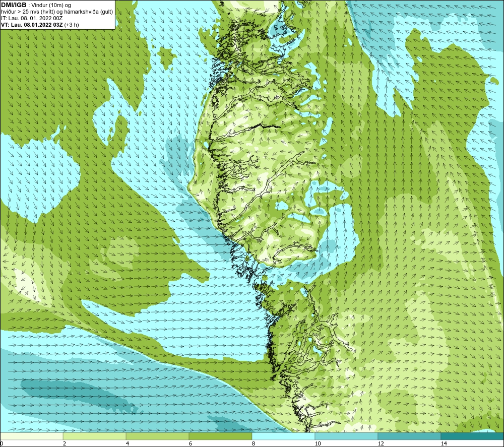Select the 8–10 light cyan color bar segment

coord(283,436)
